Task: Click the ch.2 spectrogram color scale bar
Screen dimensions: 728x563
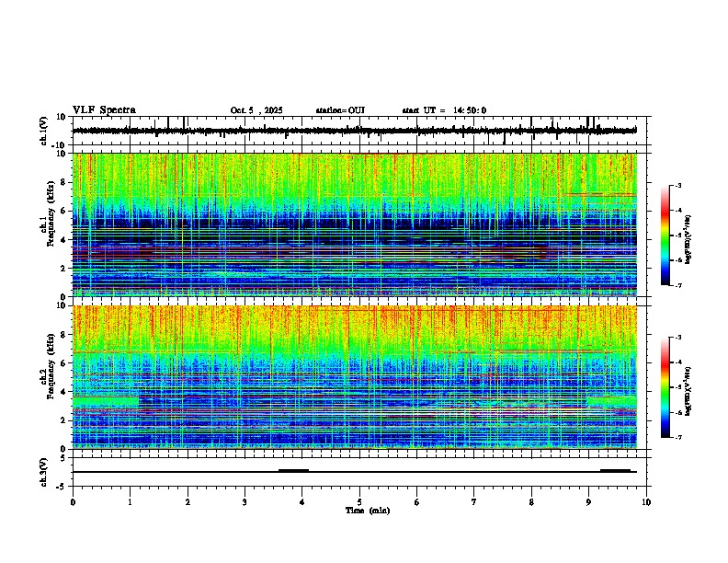Action: click(x=665, y=387)
